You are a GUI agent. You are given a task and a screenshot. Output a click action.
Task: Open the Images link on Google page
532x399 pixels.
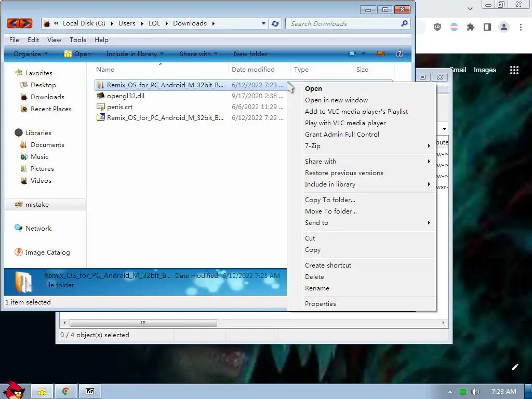click(485, 70)
